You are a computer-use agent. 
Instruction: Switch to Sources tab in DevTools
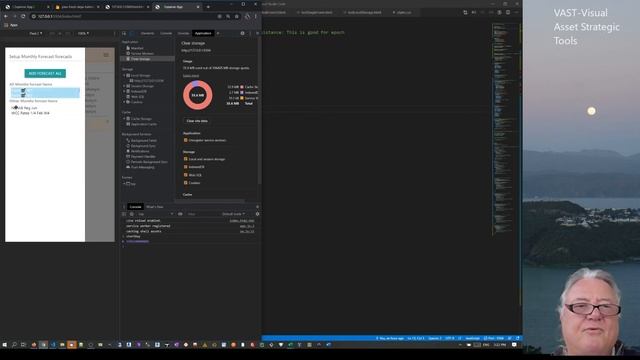coord(183,33)
